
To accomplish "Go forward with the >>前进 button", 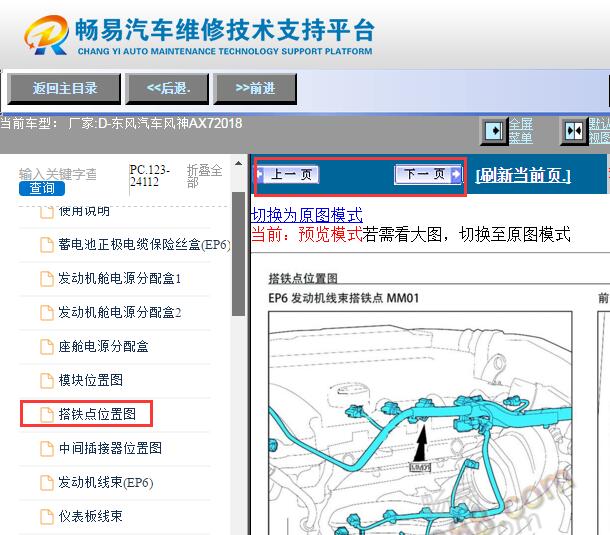I will click(255, 89).
